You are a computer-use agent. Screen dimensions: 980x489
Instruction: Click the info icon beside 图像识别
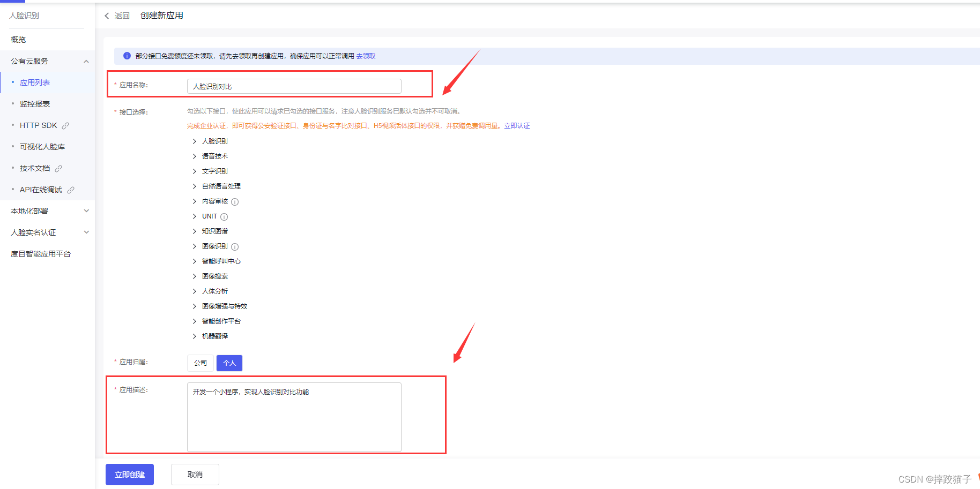pos(235,247)
